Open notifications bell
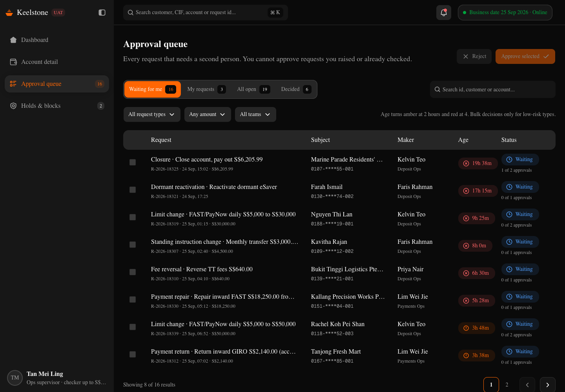 coord(444,13)
